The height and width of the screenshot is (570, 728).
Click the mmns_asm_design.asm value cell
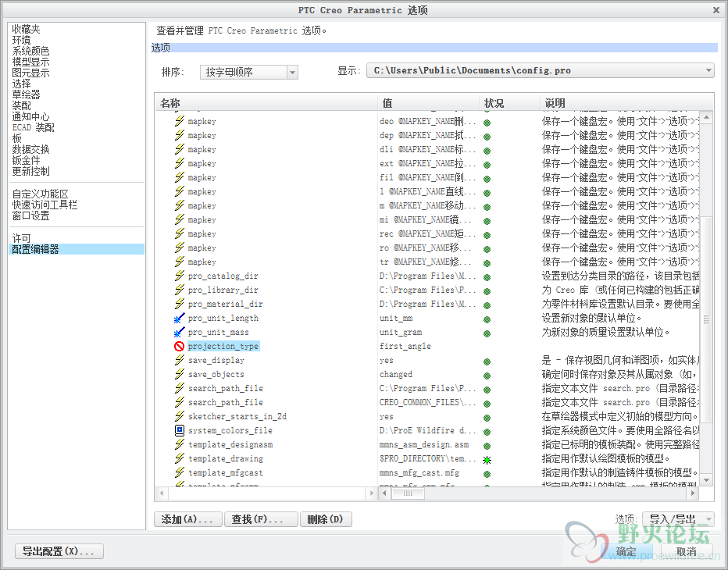[424, 444]
